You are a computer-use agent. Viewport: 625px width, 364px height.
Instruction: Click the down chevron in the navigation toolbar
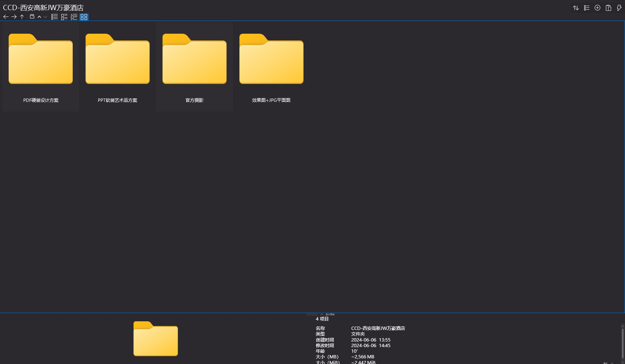pos(45,17)
